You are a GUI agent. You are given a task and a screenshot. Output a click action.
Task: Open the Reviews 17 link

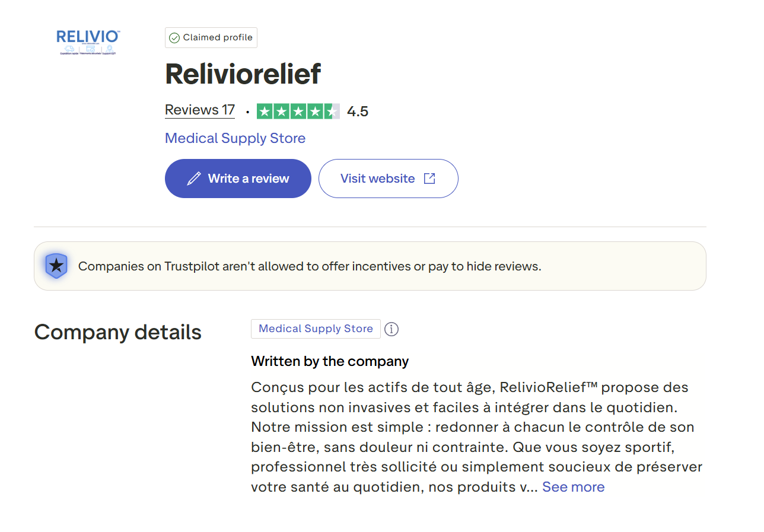200,110
